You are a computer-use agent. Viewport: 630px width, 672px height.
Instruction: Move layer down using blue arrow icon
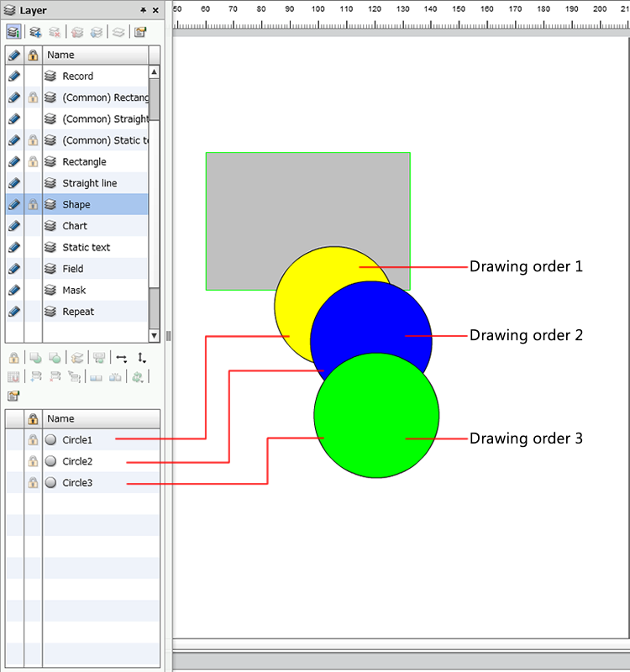coord(97,32)
